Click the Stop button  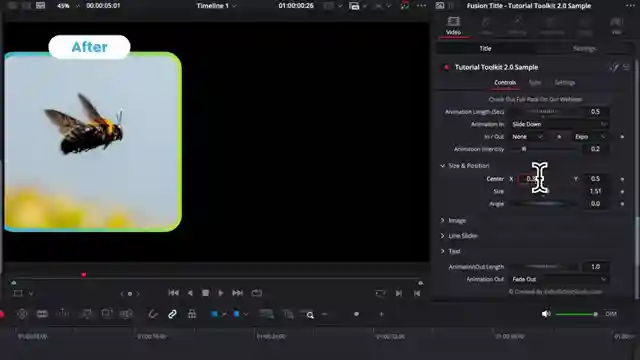click(x=205, y=293)
